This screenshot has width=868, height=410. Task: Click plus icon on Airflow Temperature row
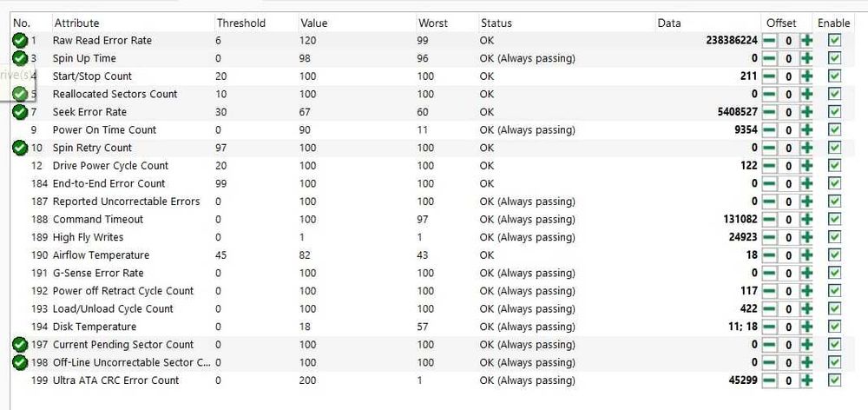pos(806,255)
